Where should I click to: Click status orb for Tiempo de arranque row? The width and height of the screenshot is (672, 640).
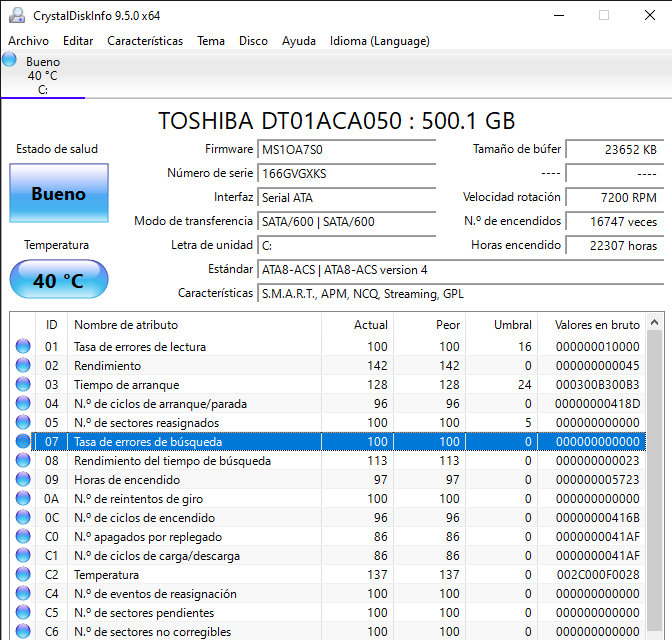pyautogui.click(x=22, y=385)
